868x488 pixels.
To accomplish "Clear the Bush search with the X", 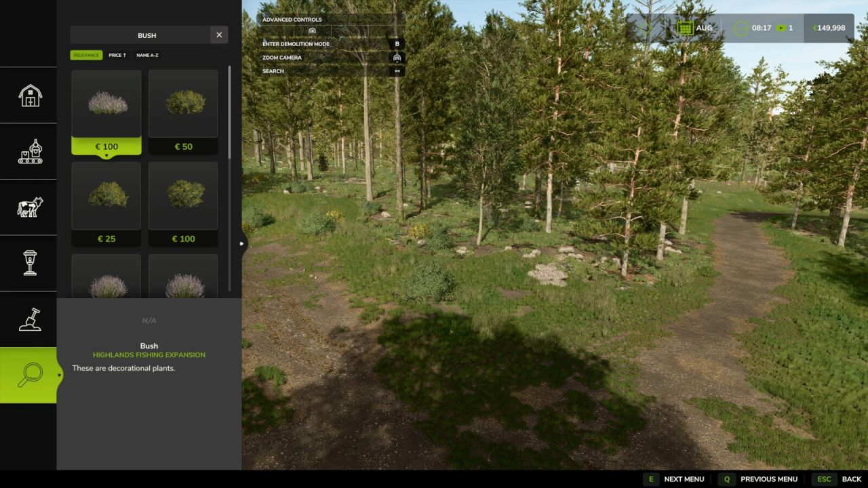I will click(x=218, y=35).
